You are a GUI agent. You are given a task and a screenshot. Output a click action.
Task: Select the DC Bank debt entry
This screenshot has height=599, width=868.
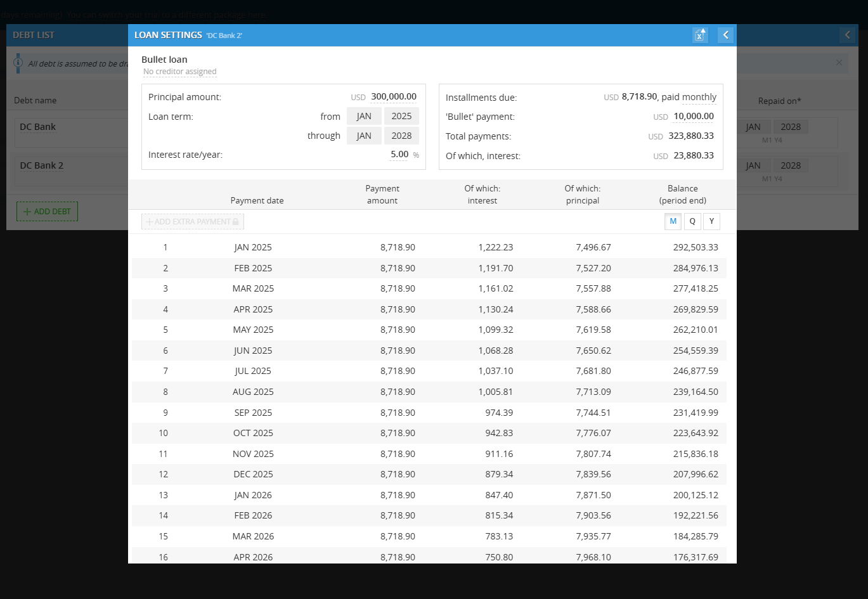pos(38,127)
